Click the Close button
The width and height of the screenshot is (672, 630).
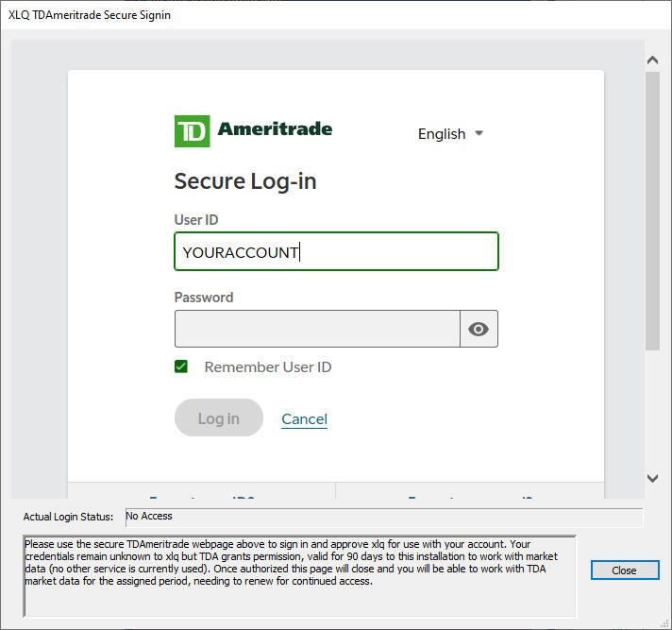[625, 570]
